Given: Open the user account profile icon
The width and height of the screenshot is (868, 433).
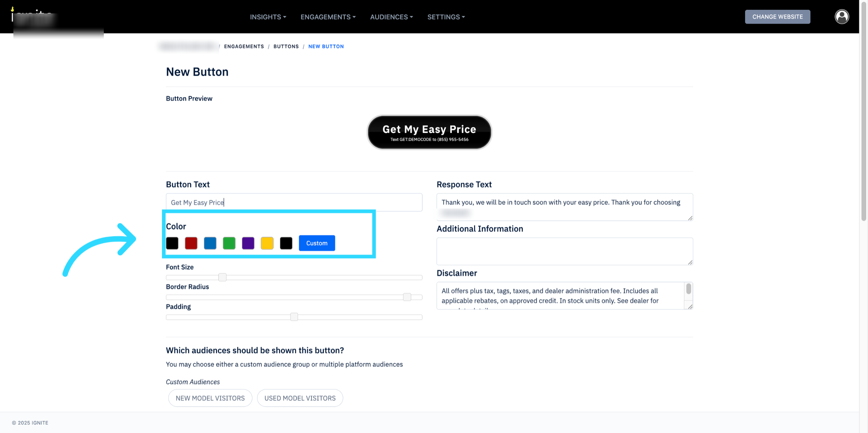Looking at the screenshot, I should (x=842, y=17).
